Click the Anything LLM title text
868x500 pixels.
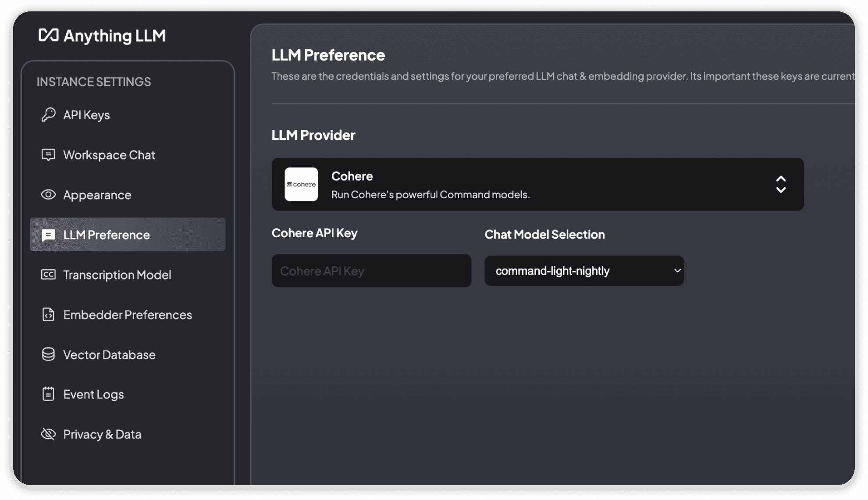click(x=115, y=36)
